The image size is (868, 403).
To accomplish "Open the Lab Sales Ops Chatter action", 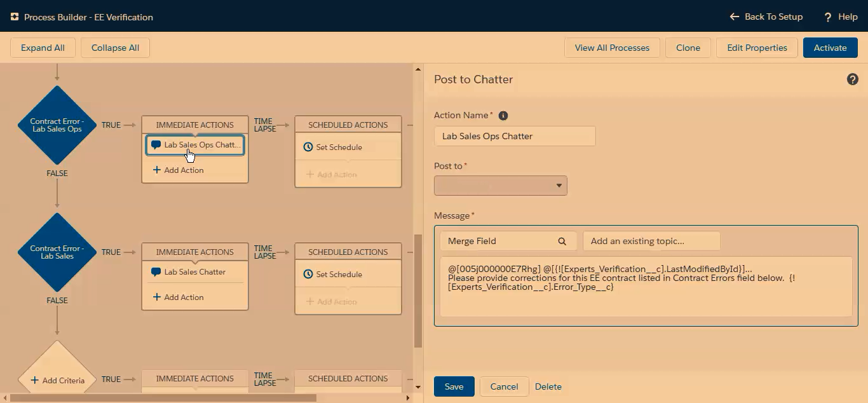I will point(195,145).
